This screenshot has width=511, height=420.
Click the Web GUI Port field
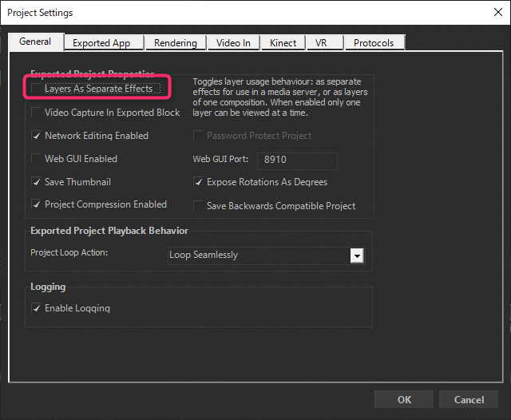point(297,160)
